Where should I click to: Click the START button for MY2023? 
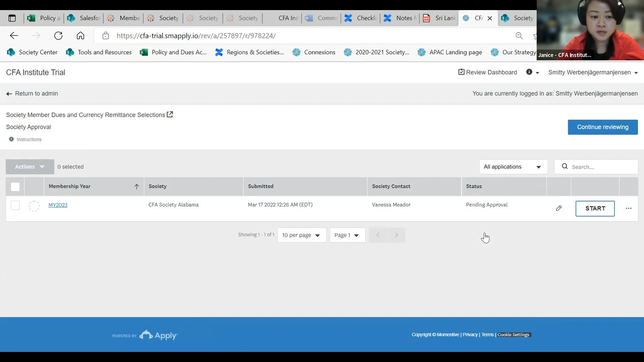coord(595,209)
